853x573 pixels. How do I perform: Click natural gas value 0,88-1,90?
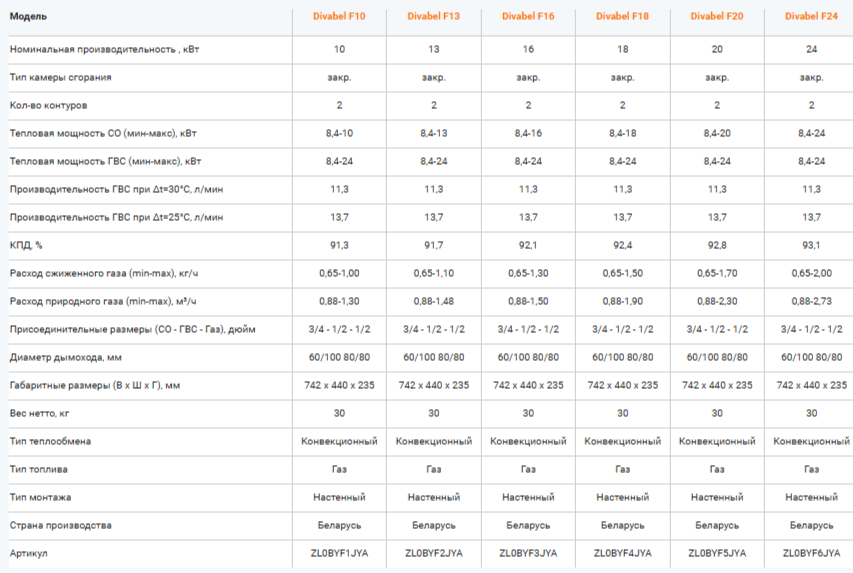[622, 301]
